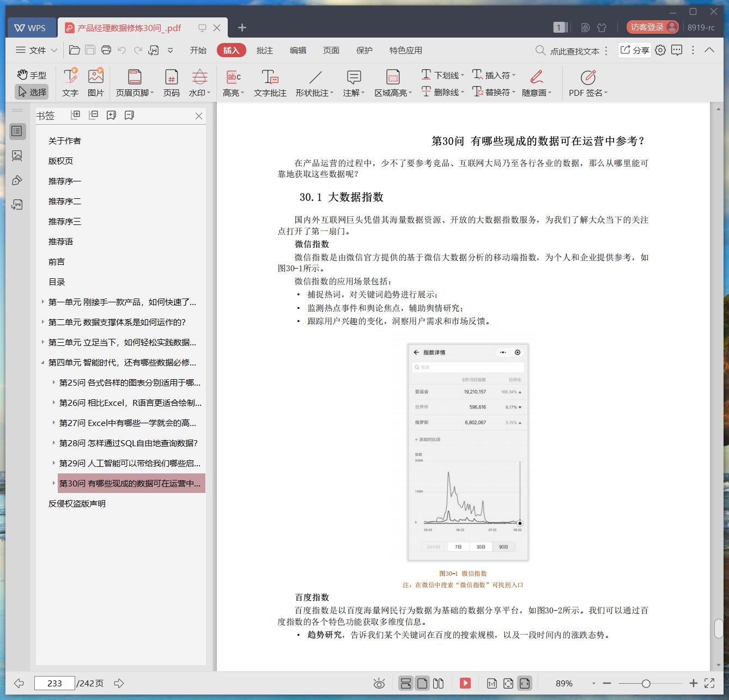Click the 点此查找文本 search box
The image size is (729, 700).
point(568,51)
